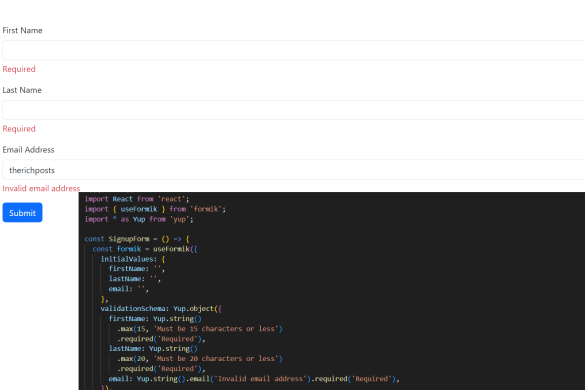Click the Last Name label

pos(22,90)
